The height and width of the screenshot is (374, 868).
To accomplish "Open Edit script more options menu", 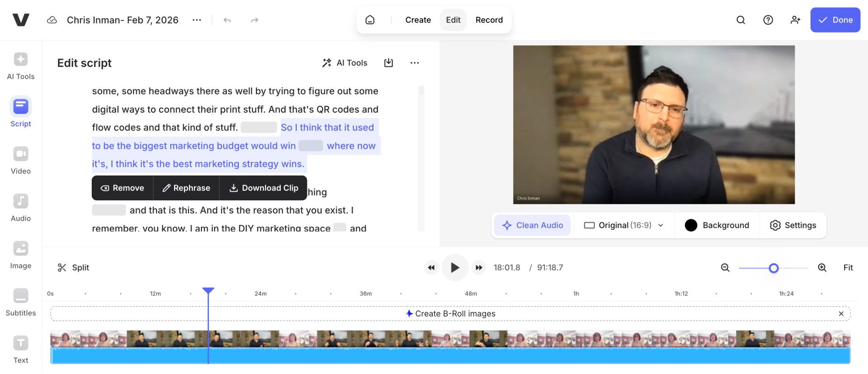I will pyautogui.click(x=415, y=63).
